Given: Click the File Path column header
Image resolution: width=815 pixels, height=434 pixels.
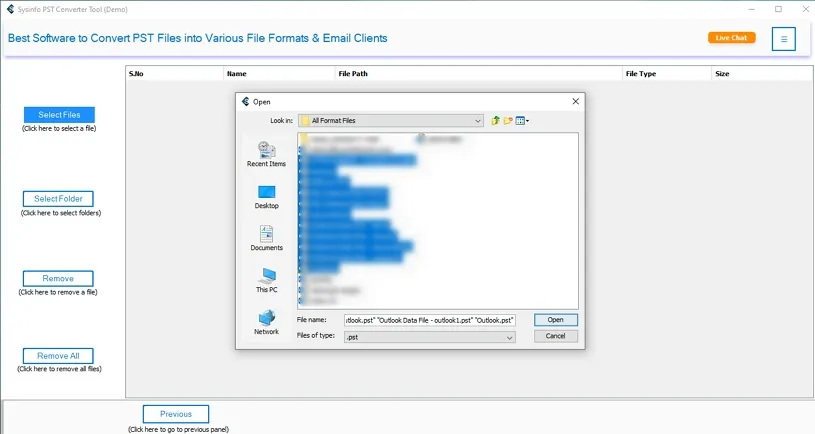Looking at the screenshot, I should point(479,74).
